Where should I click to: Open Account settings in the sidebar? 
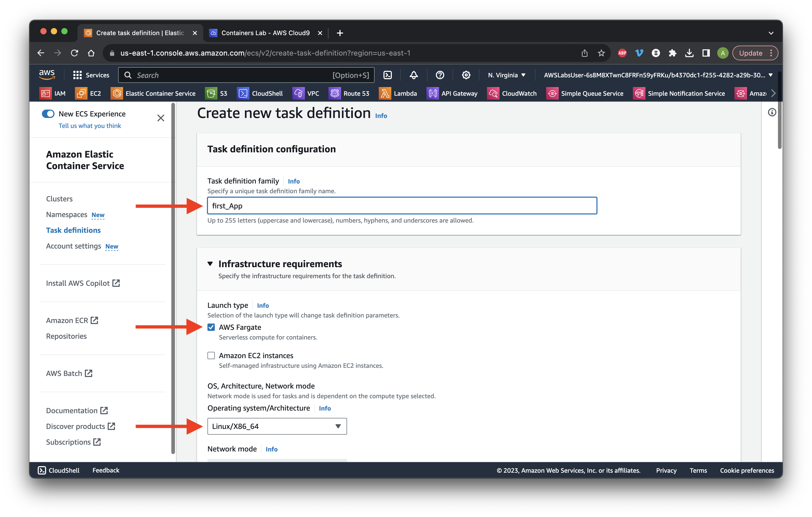pos(74,246)
